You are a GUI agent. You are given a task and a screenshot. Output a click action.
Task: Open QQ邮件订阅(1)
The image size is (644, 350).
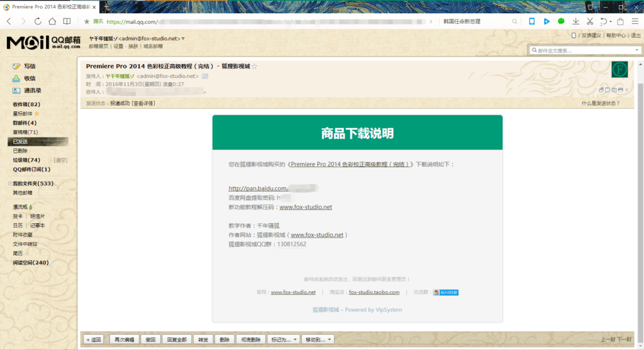[31, 170]
